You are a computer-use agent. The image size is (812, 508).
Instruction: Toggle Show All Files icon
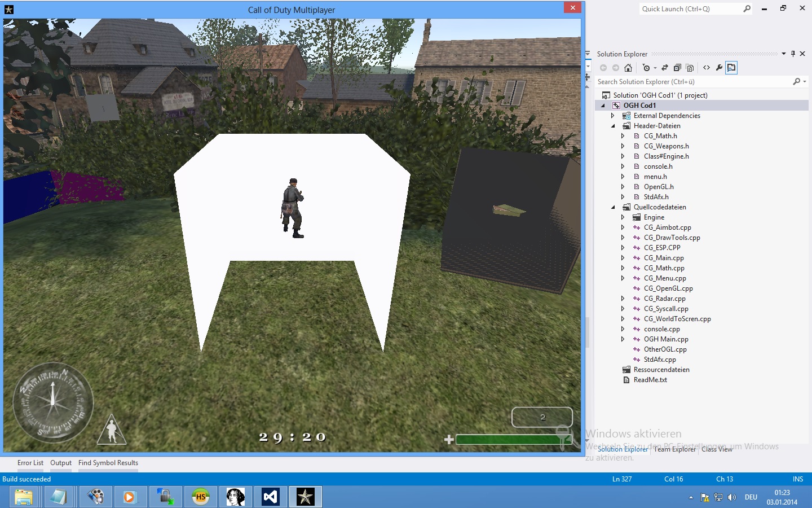click(x=690, y=68)
